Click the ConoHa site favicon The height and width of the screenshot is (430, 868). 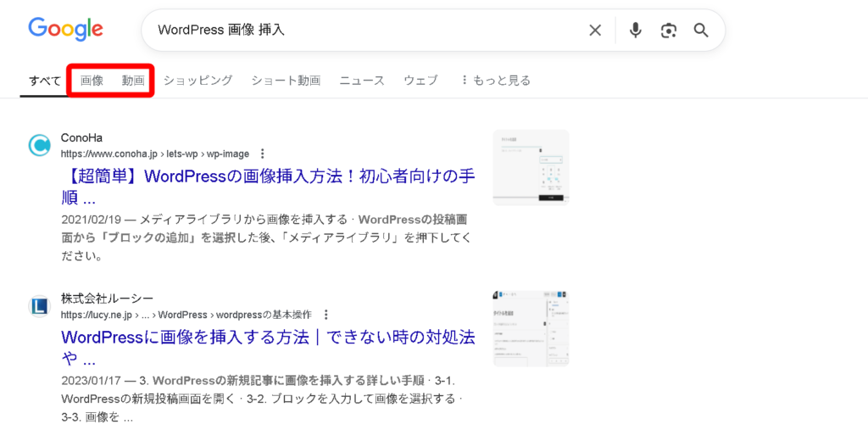[x=39, y=145]
